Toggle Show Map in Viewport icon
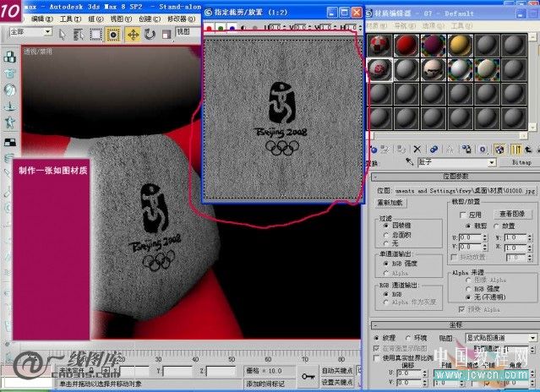This screenshot has width=540, height=392. 499,150
